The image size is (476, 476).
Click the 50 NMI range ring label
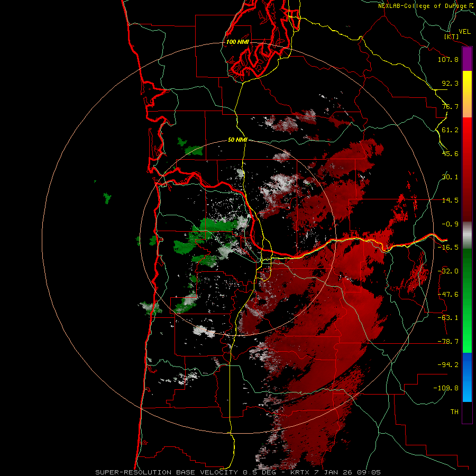(237, 140)
